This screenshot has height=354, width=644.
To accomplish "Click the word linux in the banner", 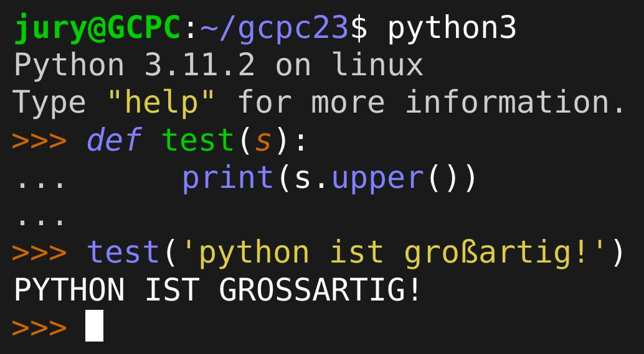I will [x=377, y=65].
